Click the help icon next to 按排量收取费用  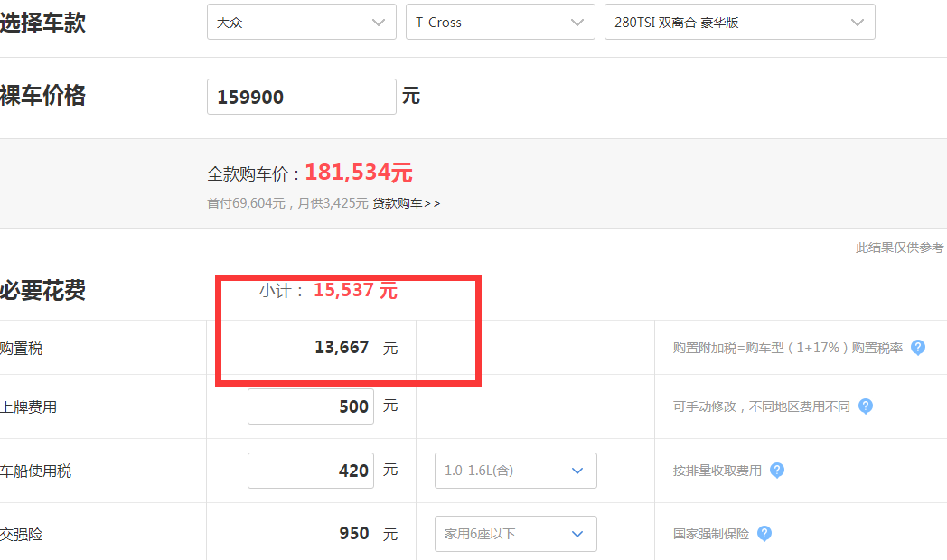tap(777, 470)
